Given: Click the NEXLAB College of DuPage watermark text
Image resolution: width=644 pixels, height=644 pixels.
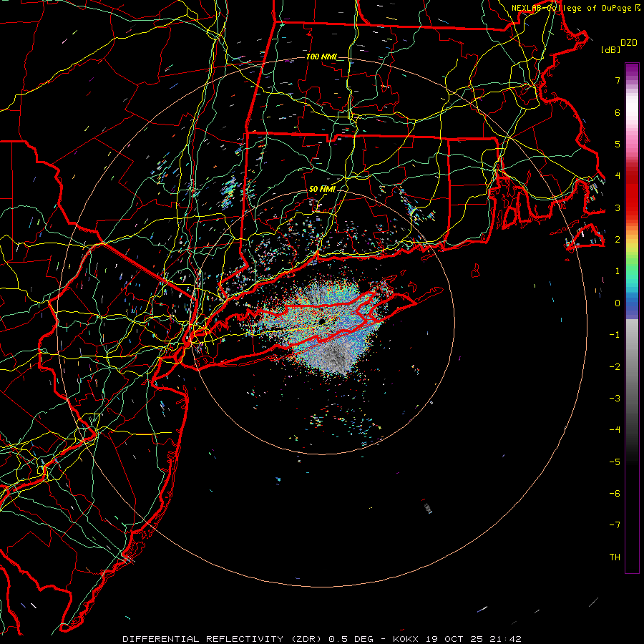Looking at the screenshot, I should point(575,8).
